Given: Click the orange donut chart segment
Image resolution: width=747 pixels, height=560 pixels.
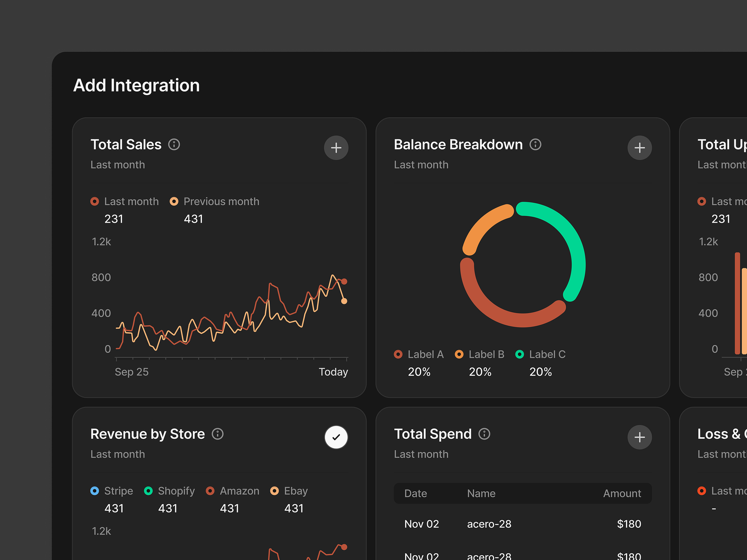Looking at the screenshot, I should click(483, 225).
